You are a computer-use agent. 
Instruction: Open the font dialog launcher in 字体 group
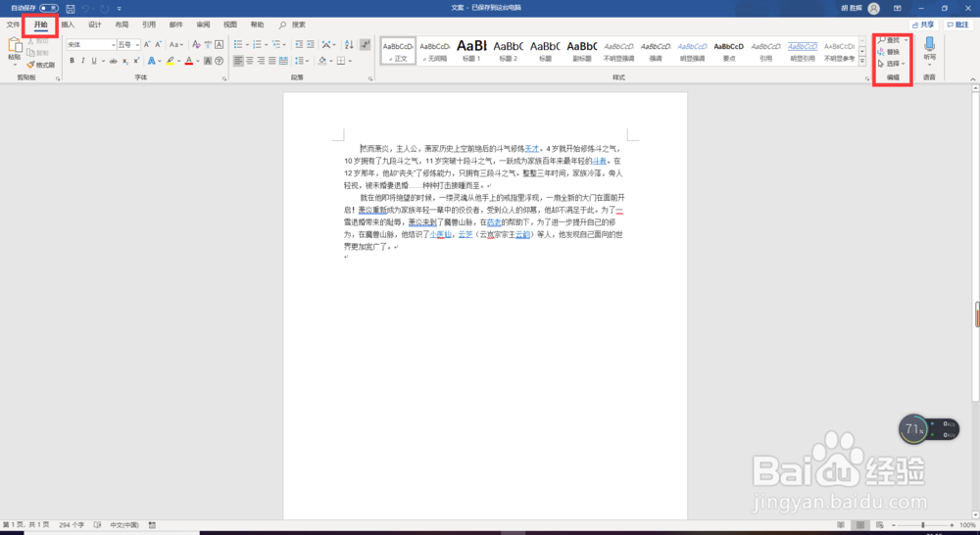(224, 78)
